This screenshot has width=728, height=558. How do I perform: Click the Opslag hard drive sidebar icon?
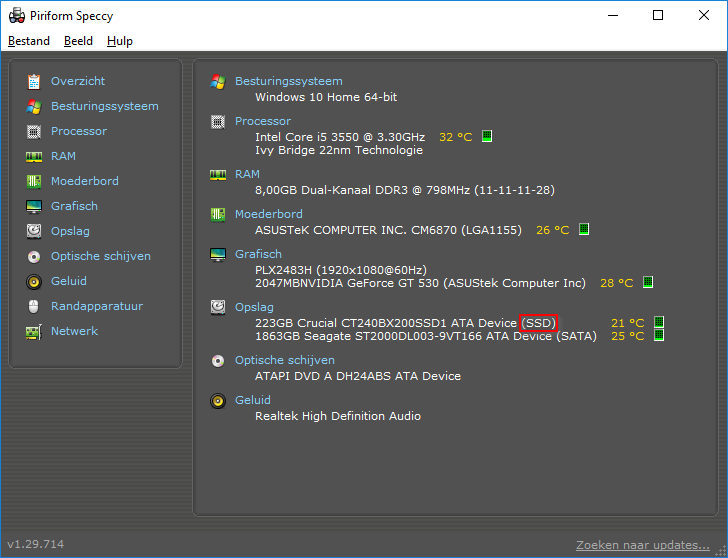tap(34, 231)
